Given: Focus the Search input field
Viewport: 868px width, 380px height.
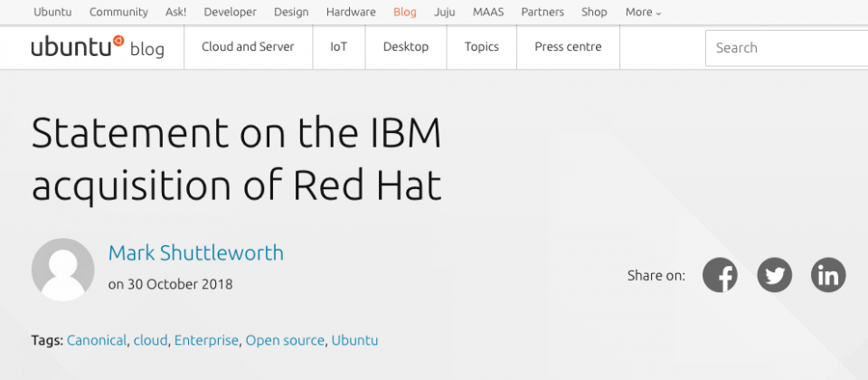Looking at the screenshot, I should pos(787,48).
